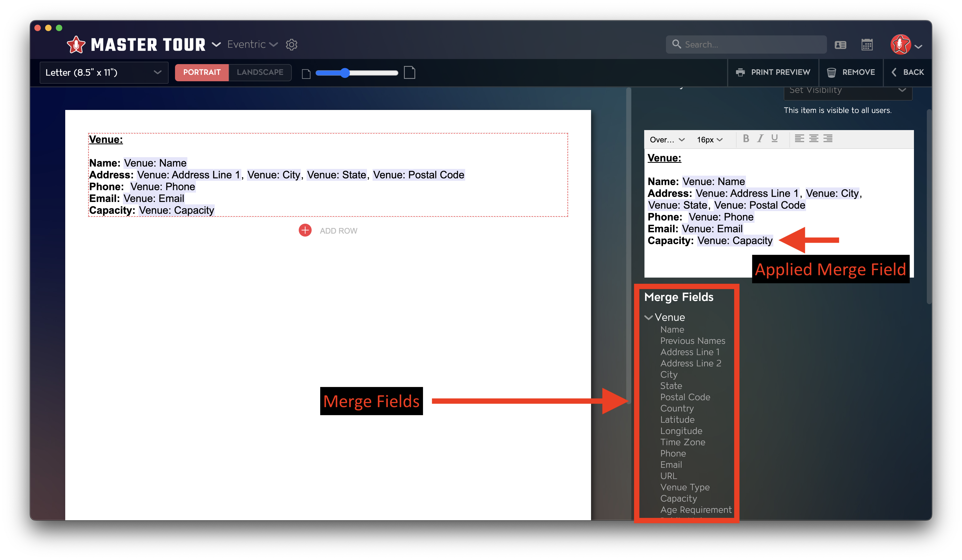The width and height of the screenshot is (962, 560).
Task: Insert the City merge field
Action: coord(668,375)
